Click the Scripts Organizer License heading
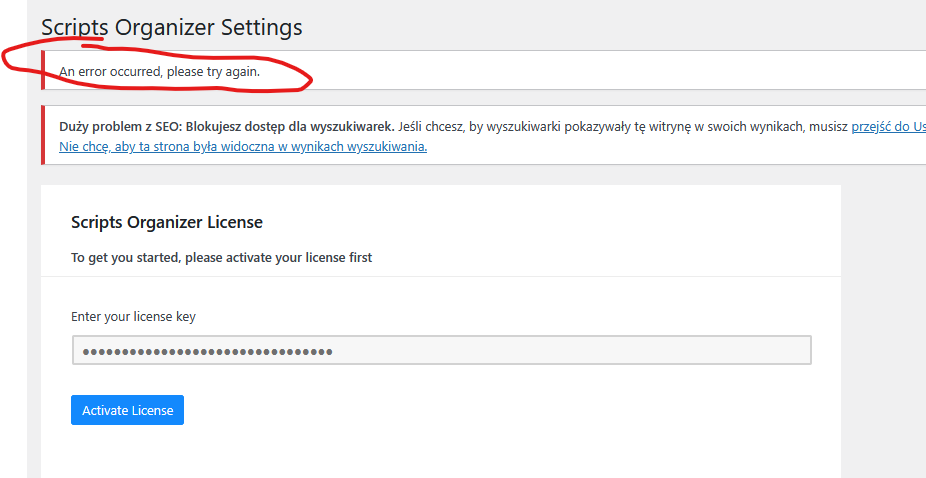The width and height of the screenshot is (926, 478). click(x=167, y=222)
